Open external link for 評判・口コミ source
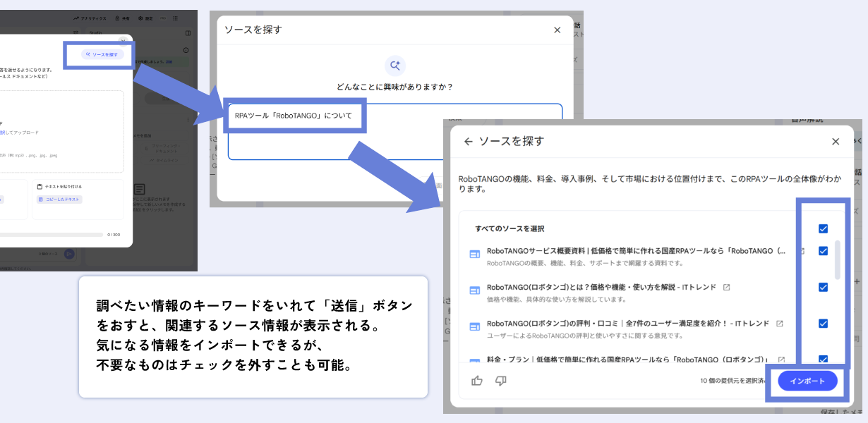This screenshot has height=423, width=868. pos(780,324)
